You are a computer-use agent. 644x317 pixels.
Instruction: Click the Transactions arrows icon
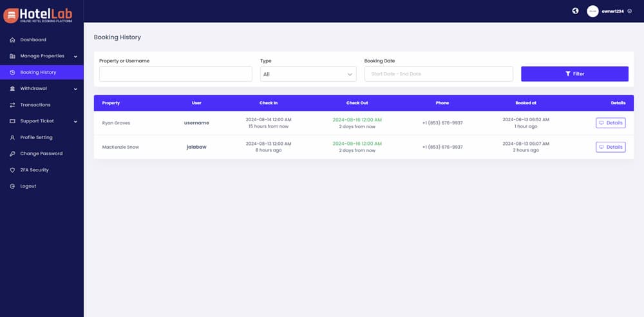pyautogui.click(x=12, y=105)
